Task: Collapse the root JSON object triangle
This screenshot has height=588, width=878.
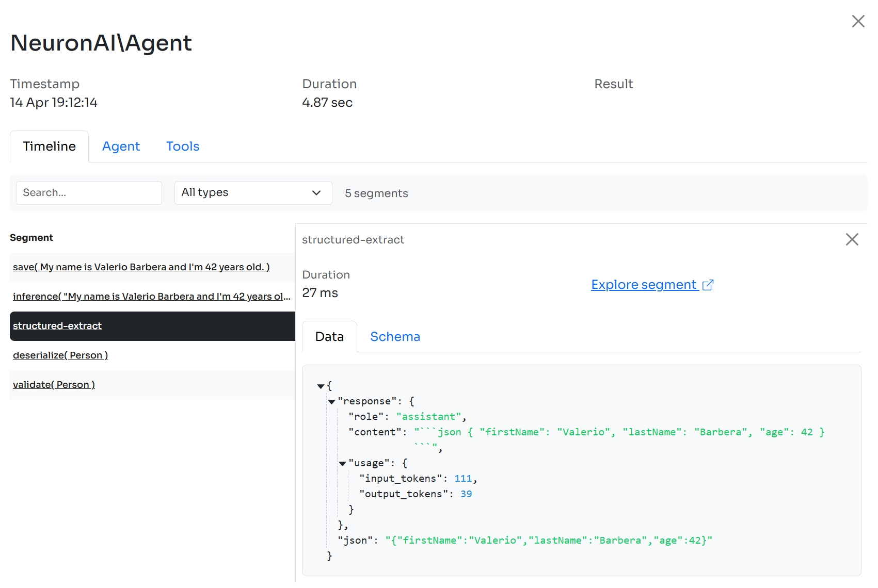Action: click(321, 386)
